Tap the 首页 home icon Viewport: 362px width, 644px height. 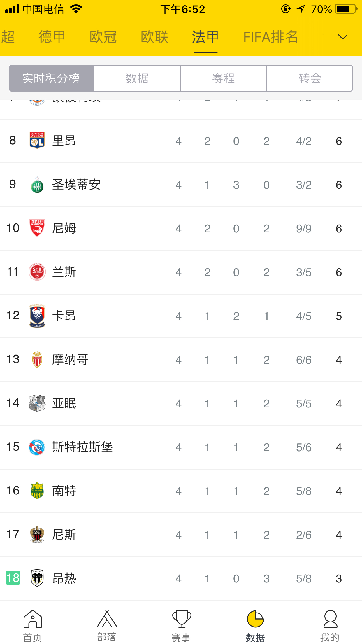(33, 619)
